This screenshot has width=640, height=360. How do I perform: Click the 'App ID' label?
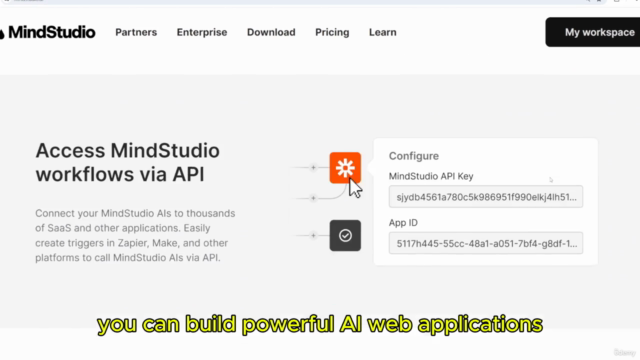403,223
